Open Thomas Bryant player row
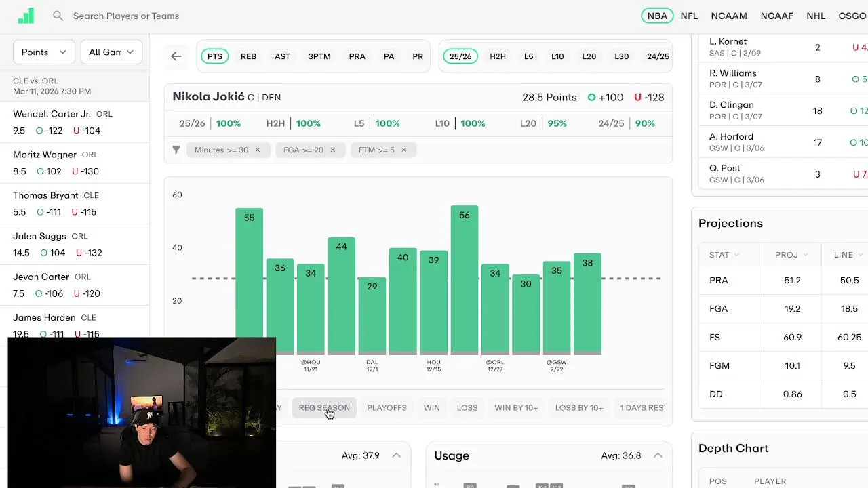868x488 pixels. point(75,203)
